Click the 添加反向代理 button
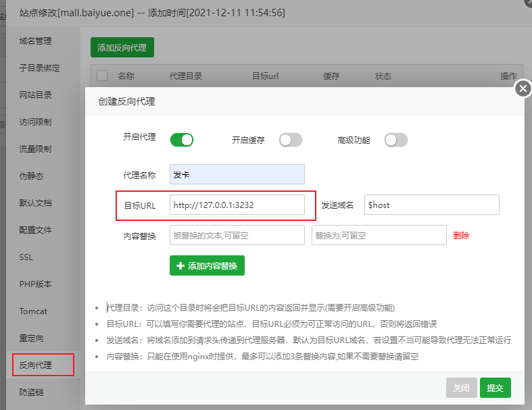The image size is (532, 410). pyautogui.click(x=122, y=47)
